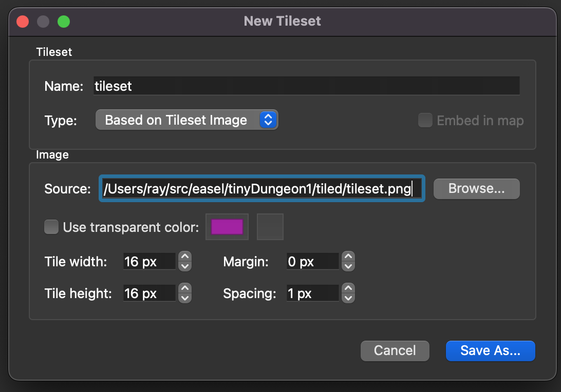Click the Source path input field
The width and height of the screenshot is (561, 392).
(262, 188)
